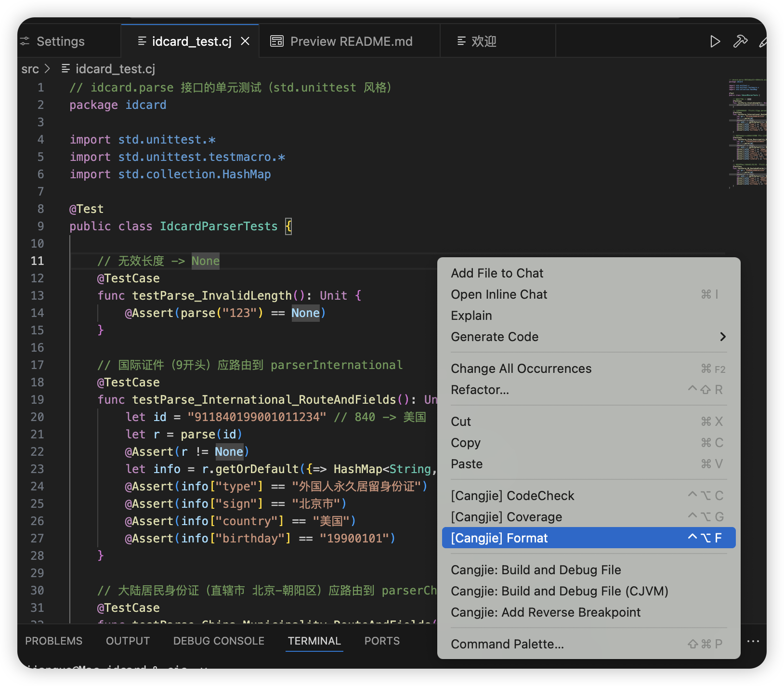Choose Generate Code menu item
784x686 pixels.
(x=588, y=337)
